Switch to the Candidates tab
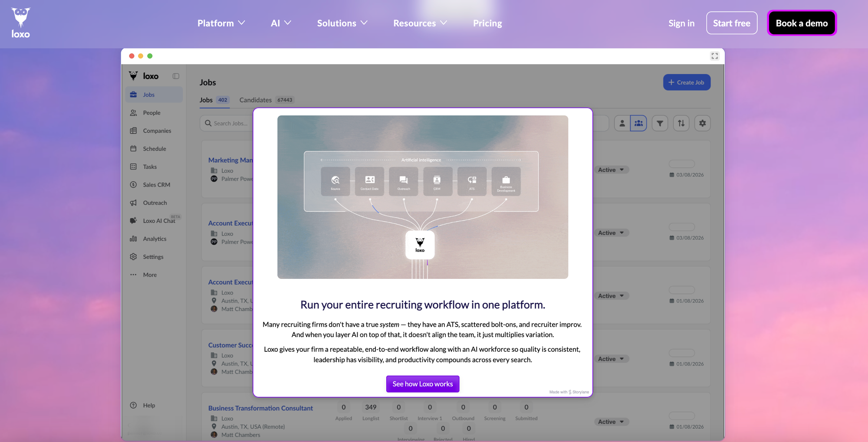868x442 pixels. coord(266,100)
